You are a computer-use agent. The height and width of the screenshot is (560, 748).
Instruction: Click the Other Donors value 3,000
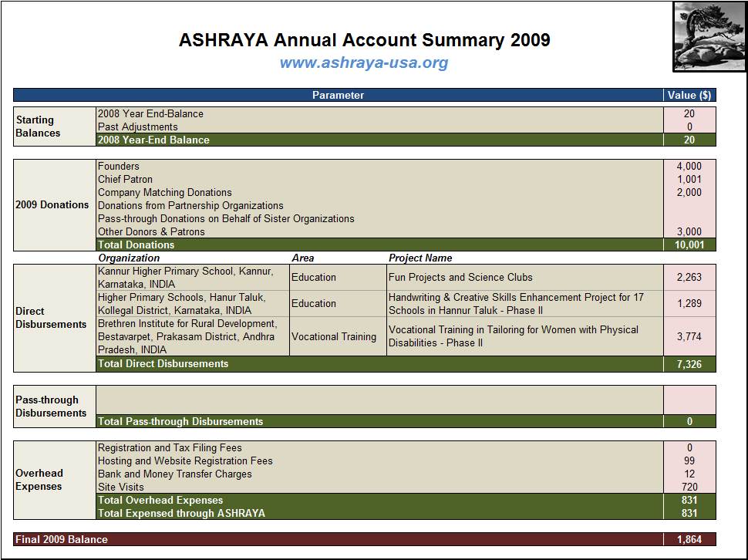[689, 232]
